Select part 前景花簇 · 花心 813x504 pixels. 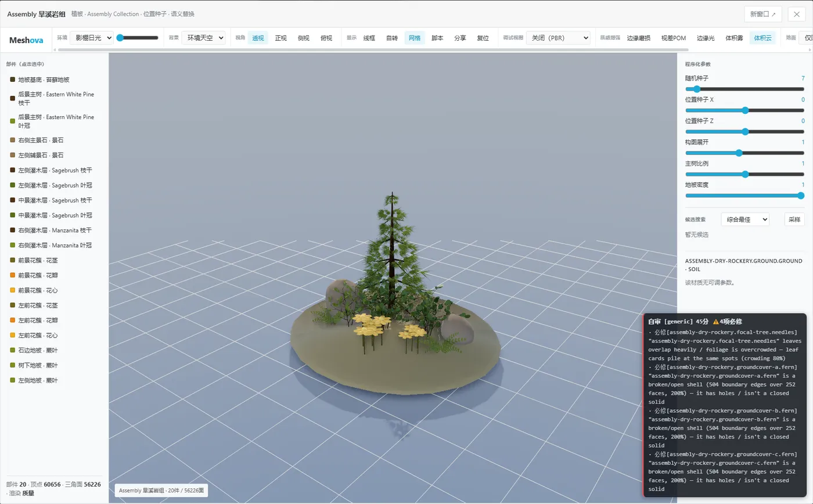tap(54, 290)
